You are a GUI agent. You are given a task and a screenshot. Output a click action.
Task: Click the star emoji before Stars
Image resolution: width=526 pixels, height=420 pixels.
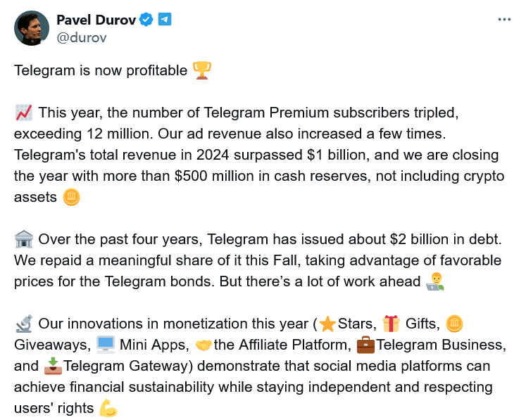point(327,324)
